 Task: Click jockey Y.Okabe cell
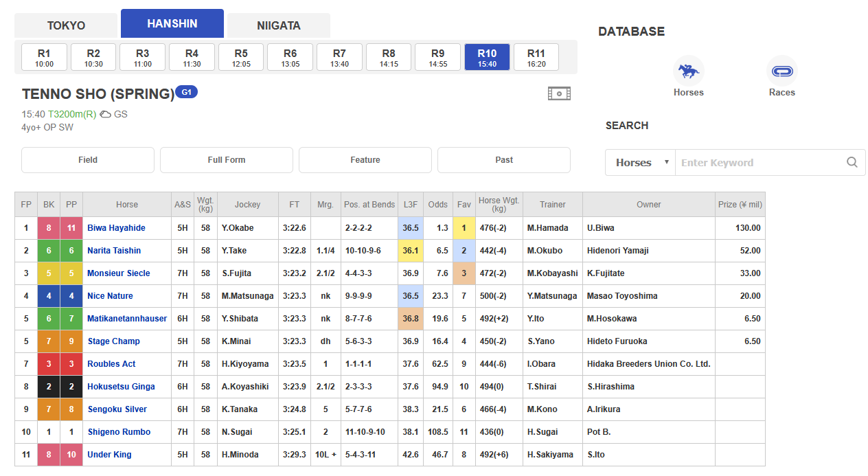tap(248, 228)
